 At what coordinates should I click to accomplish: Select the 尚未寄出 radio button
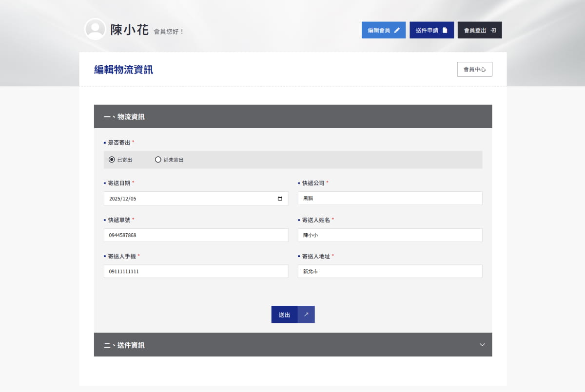(158, 160)
